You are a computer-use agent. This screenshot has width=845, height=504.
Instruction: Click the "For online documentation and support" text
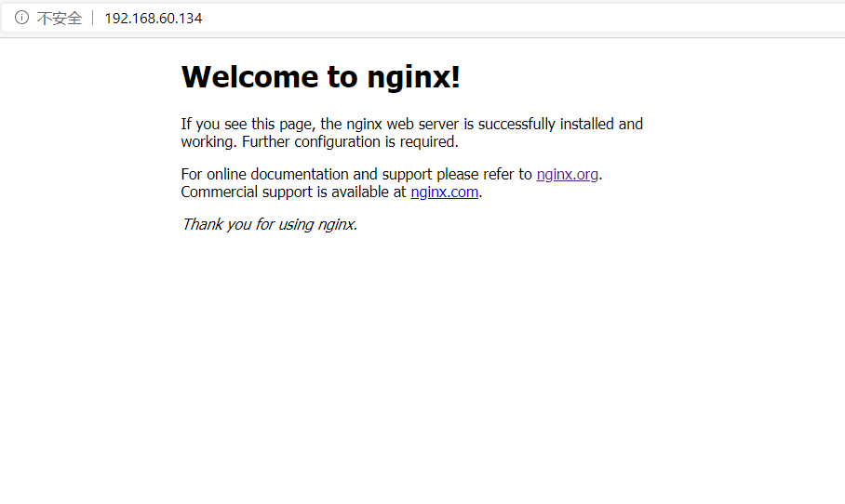pos(306,175)
